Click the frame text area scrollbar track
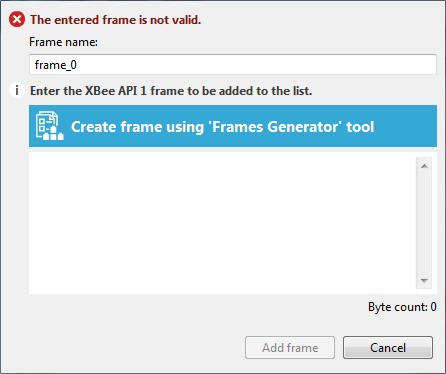This screenshot has width=446, height=374. (424, 223)
